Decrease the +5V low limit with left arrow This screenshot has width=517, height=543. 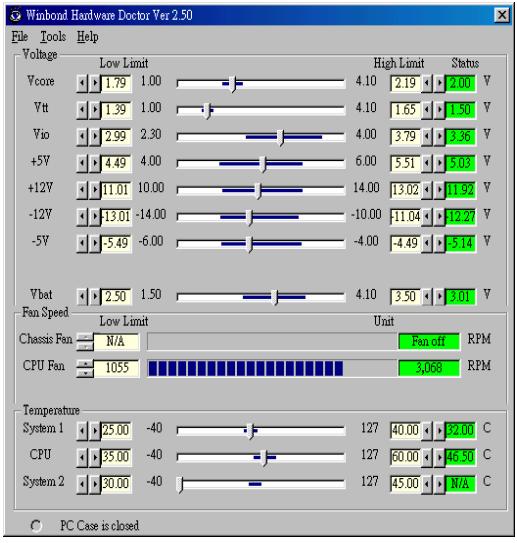pyautogui.click(x=82, y=163)
